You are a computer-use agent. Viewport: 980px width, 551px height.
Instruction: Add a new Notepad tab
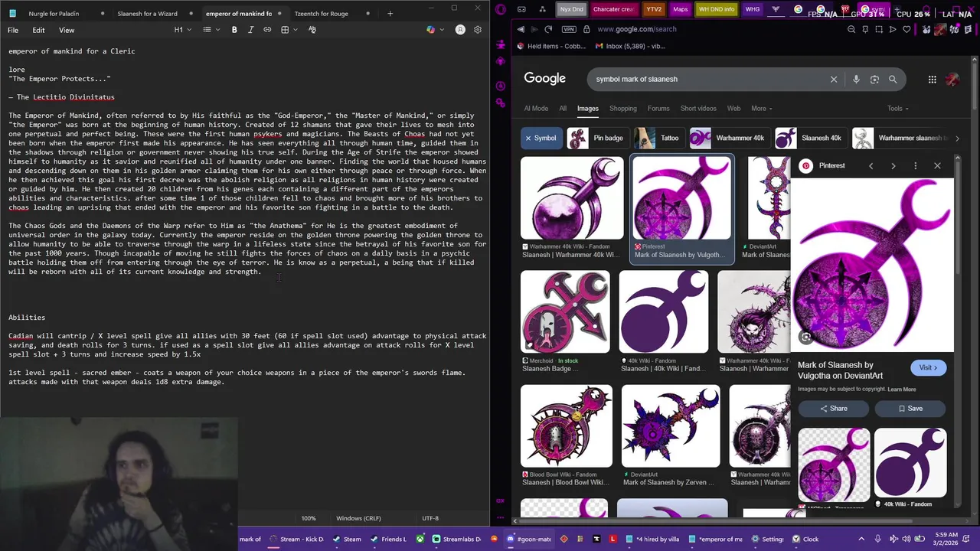390,13
